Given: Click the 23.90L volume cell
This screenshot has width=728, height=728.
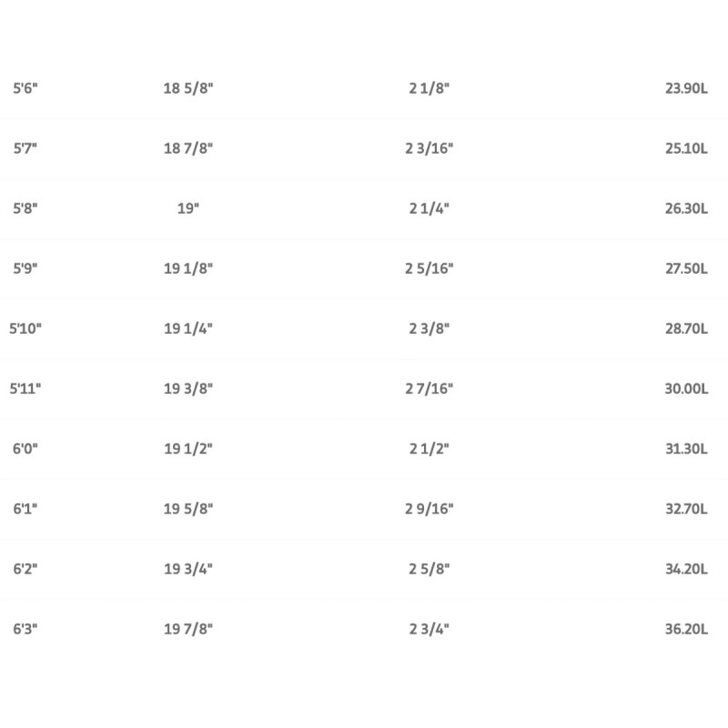Looking at the screenshot, I should click(x=686, y=88).
